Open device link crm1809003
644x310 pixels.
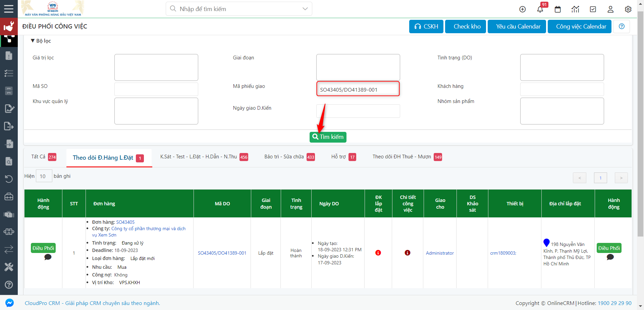503,253
